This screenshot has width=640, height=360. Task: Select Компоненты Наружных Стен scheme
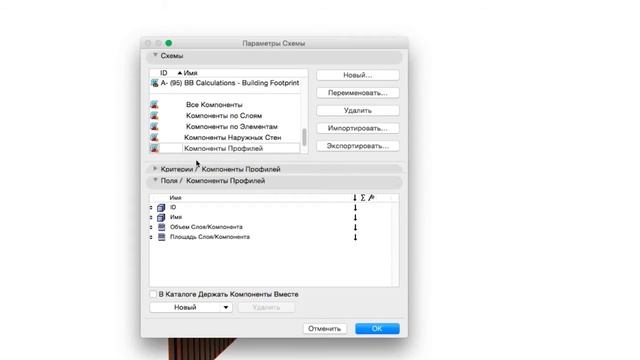point(225,138)
